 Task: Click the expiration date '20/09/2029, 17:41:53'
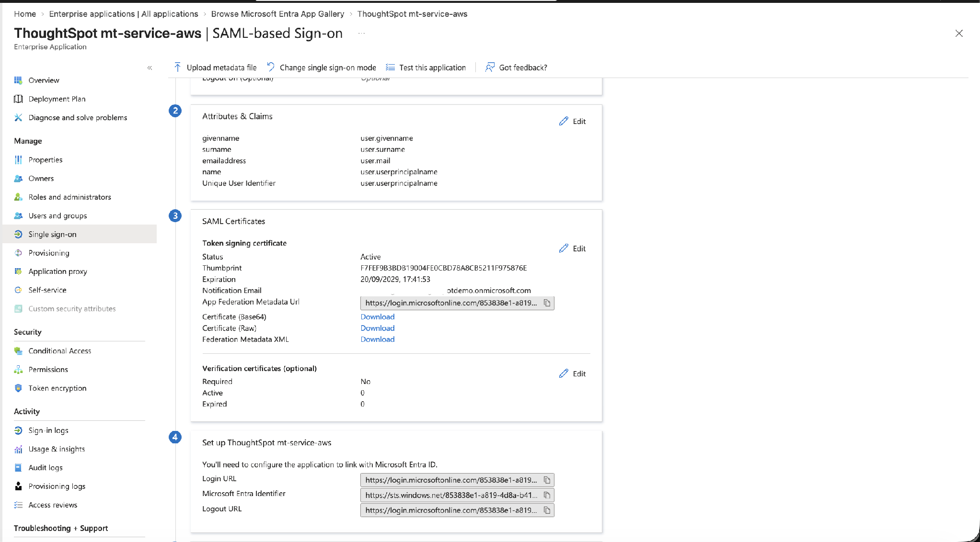pos(395,279)
